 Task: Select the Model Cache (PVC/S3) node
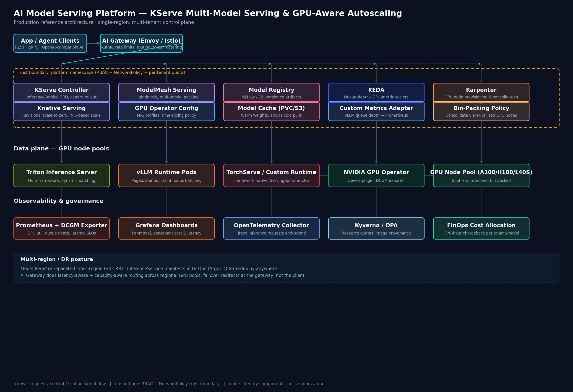pos(271,111)
